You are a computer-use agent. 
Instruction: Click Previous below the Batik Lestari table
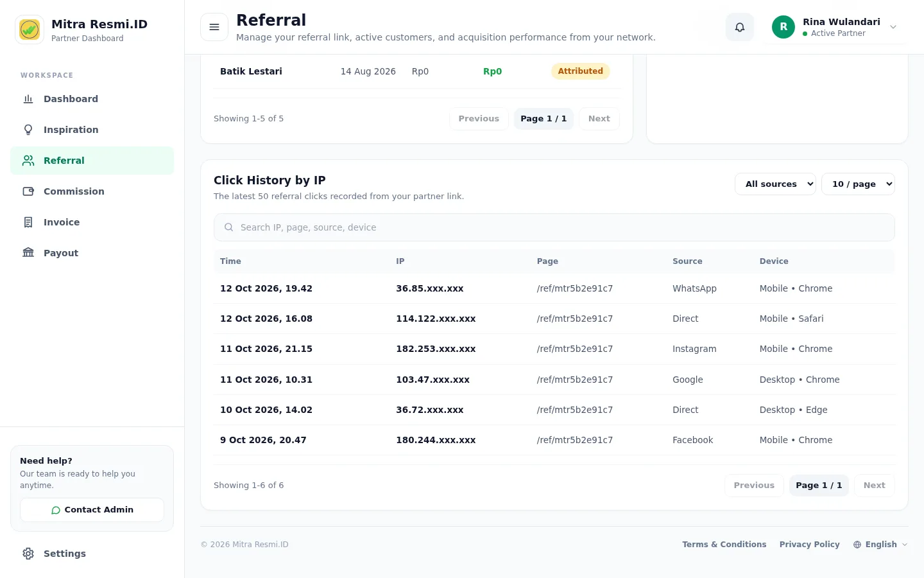(479, 119)
